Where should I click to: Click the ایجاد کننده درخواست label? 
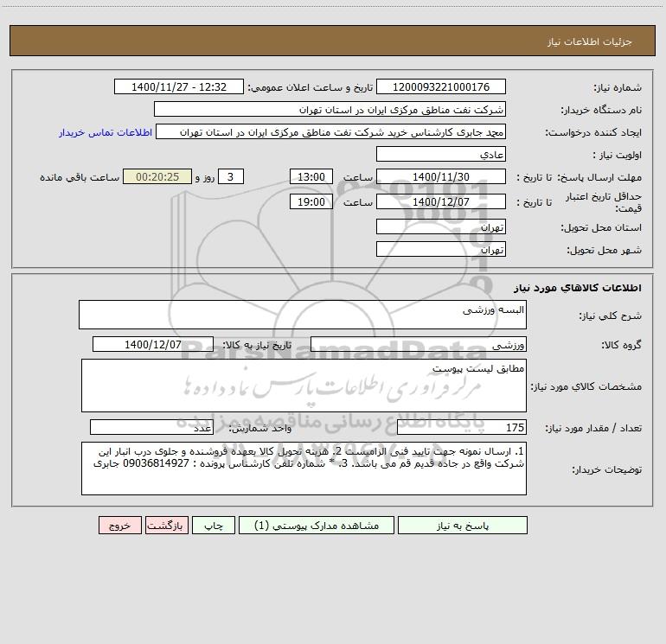pos(593,132)
